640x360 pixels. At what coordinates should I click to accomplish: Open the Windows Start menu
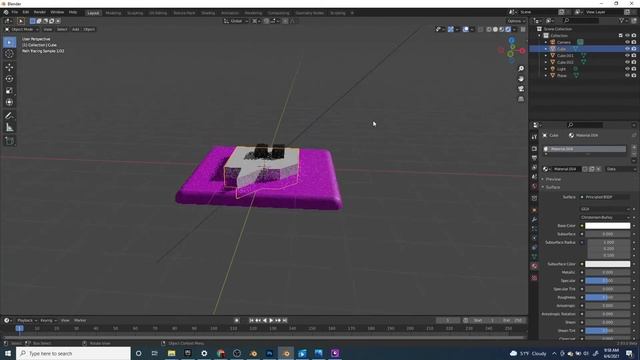coord(8,353)
